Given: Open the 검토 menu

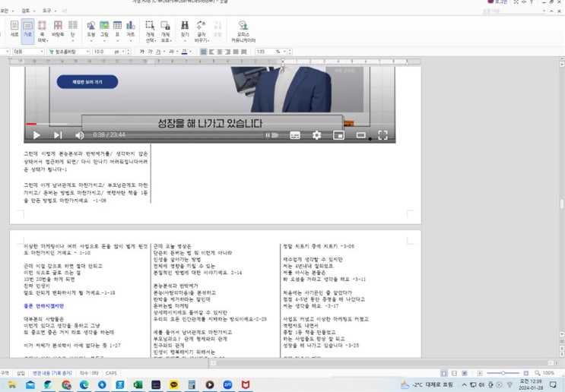Looking at the screenshot, I should (27, 11).
